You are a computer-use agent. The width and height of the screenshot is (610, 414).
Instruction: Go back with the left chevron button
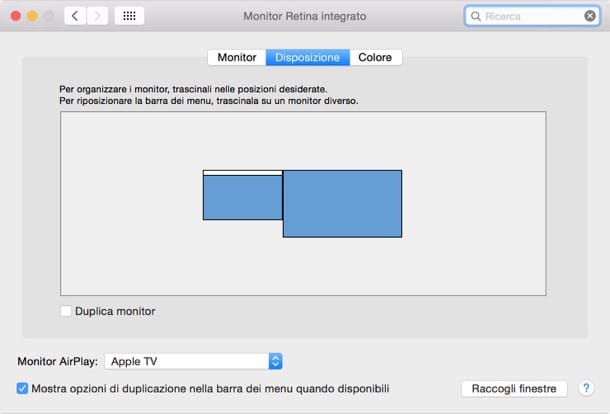tap(75, 16)
